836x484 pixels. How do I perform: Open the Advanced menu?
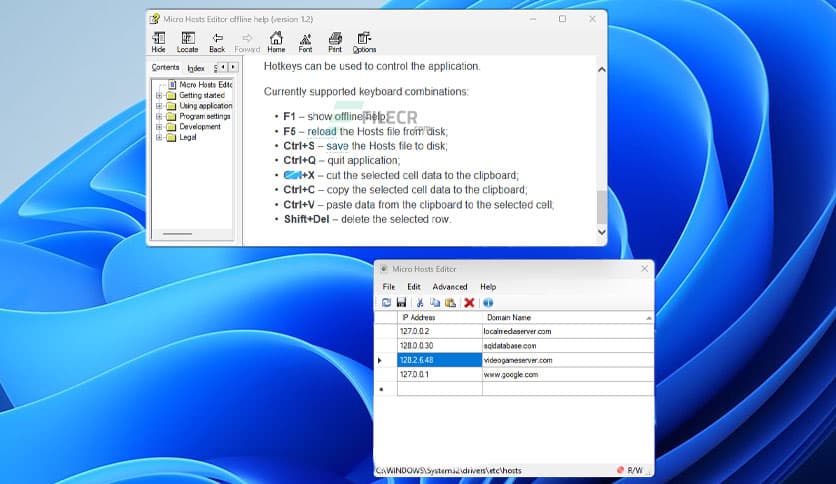449,287
